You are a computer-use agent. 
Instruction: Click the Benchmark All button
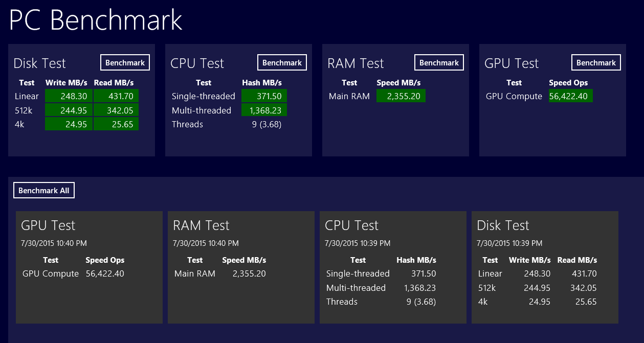(44, 191)
